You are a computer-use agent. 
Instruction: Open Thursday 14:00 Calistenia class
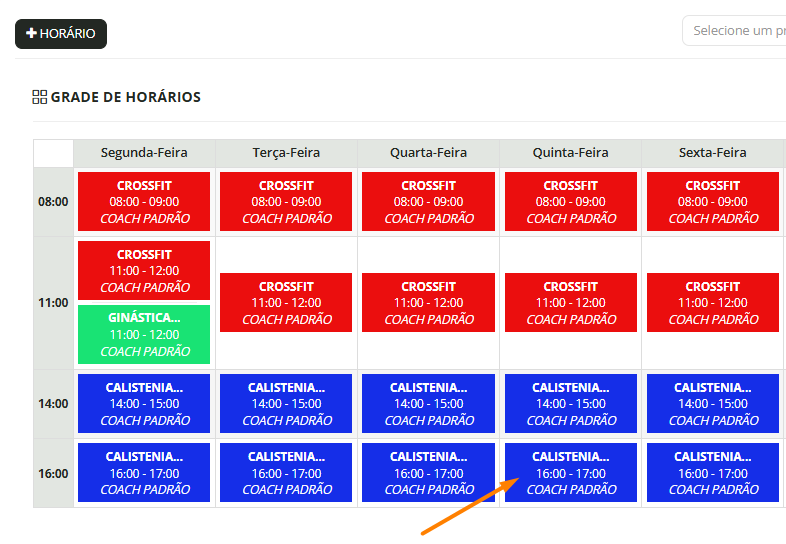pos(570,404)
